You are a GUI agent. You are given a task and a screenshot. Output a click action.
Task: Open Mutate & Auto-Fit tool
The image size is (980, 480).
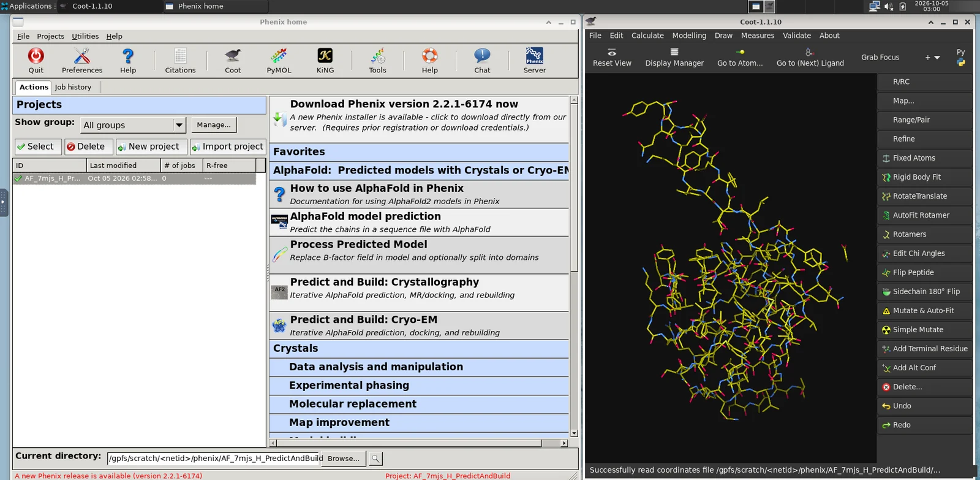pos(925,311)
